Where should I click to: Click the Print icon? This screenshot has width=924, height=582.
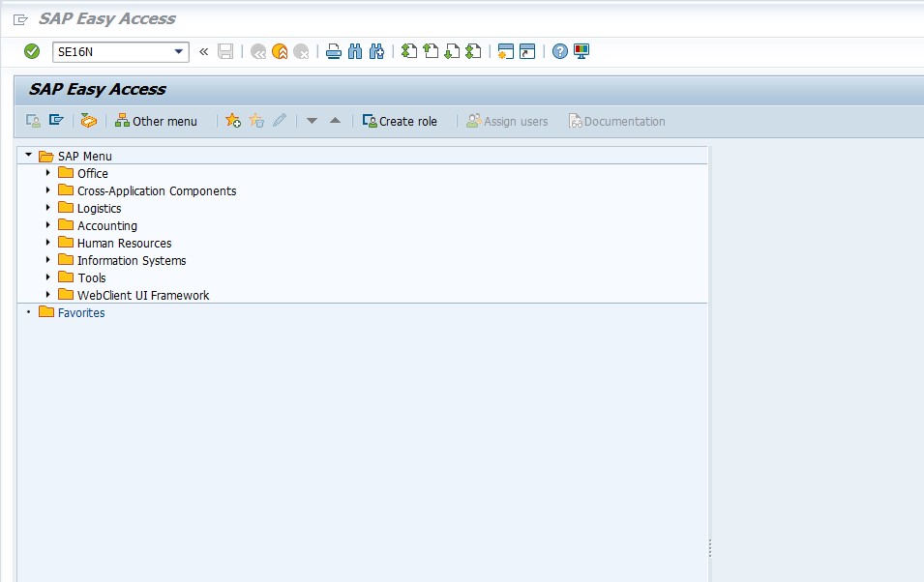(334, 52)
